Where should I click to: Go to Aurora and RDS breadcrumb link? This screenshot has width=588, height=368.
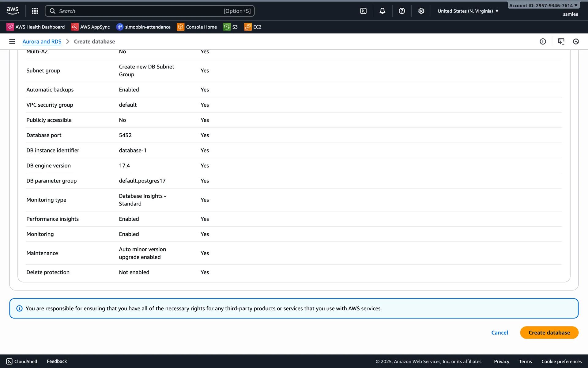click(x=42, y=41)
